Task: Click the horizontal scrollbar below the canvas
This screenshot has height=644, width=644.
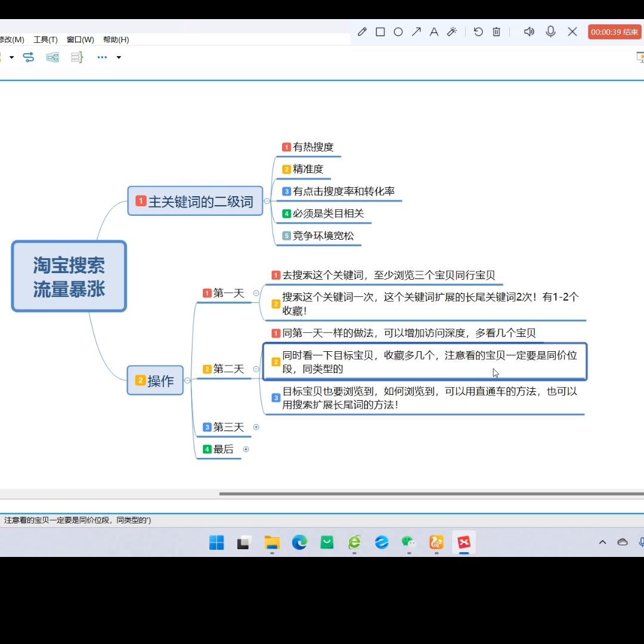Action: 431,494
